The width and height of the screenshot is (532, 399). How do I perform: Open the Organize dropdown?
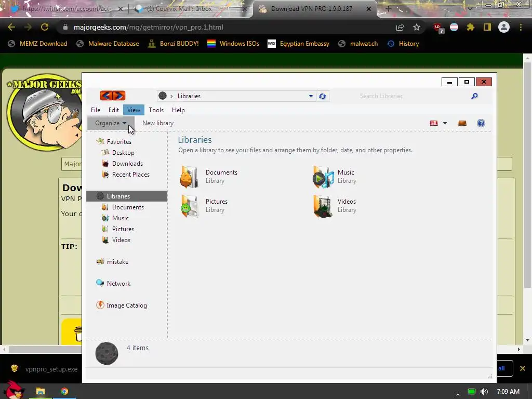[111, 123]
